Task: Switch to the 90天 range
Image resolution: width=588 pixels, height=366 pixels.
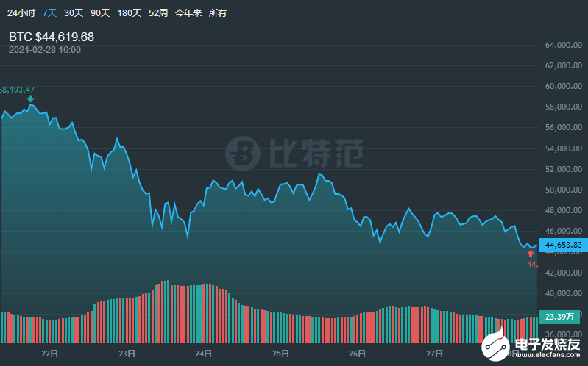Action: click(x=100, y=13)
